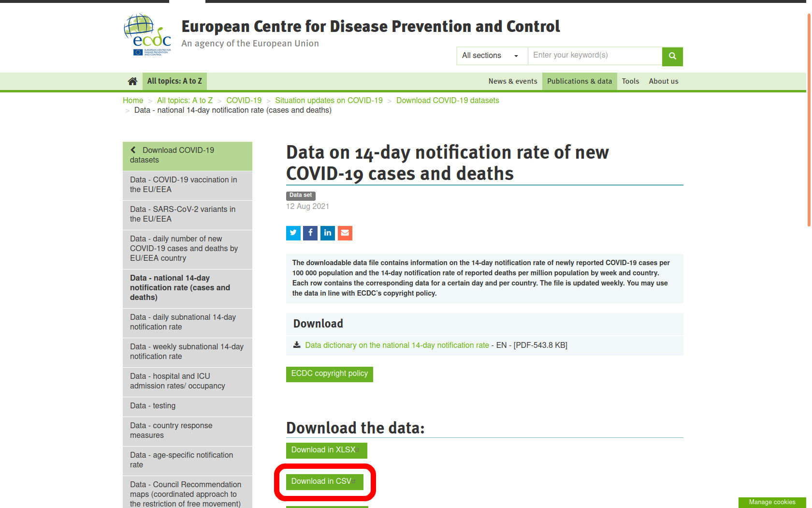Open About us menu item
812x508 pixels.
pyautogui.click(x=664, y=81)
